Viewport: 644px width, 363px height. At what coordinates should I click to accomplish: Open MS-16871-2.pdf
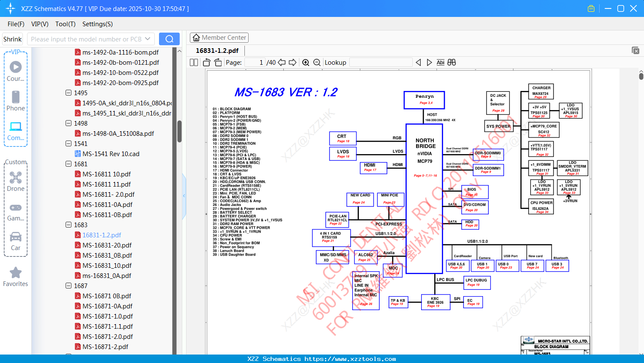[105, 346]
